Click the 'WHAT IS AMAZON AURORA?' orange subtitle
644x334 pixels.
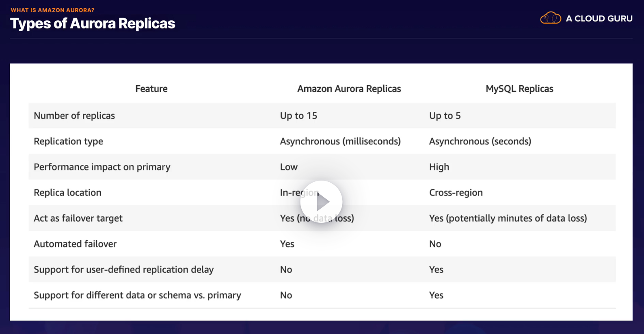click(x=52, y=10)
